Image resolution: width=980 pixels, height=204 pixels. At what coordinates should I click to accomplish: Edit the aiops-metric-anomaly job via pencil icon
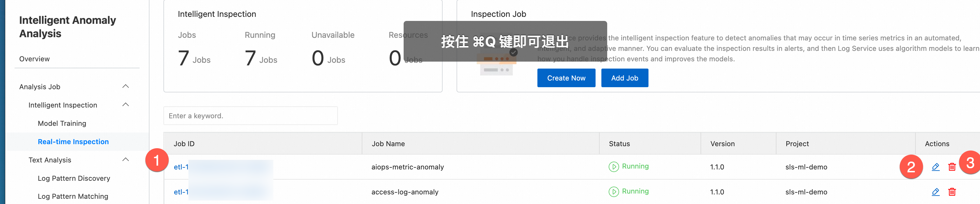[936, 167]
